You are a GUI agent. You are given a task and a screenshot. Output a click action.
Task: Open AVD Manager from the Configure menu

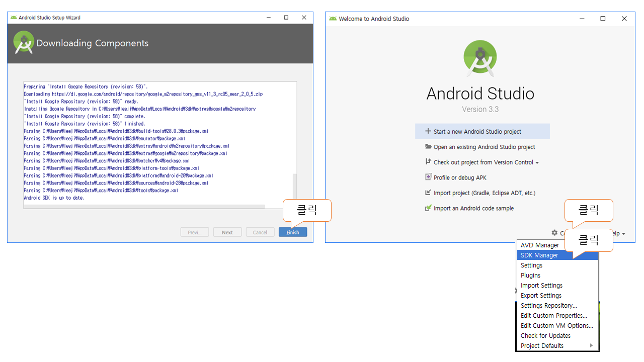(539, 245)
